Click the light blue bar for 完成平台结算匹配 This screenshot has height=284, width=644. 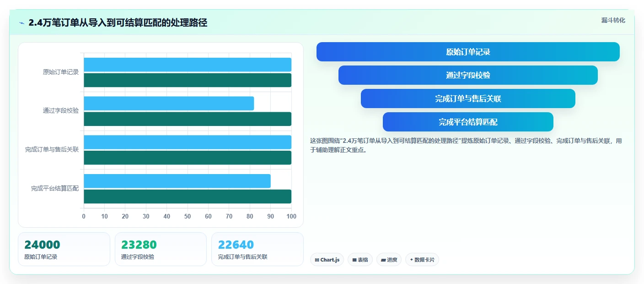pos(177,181)
